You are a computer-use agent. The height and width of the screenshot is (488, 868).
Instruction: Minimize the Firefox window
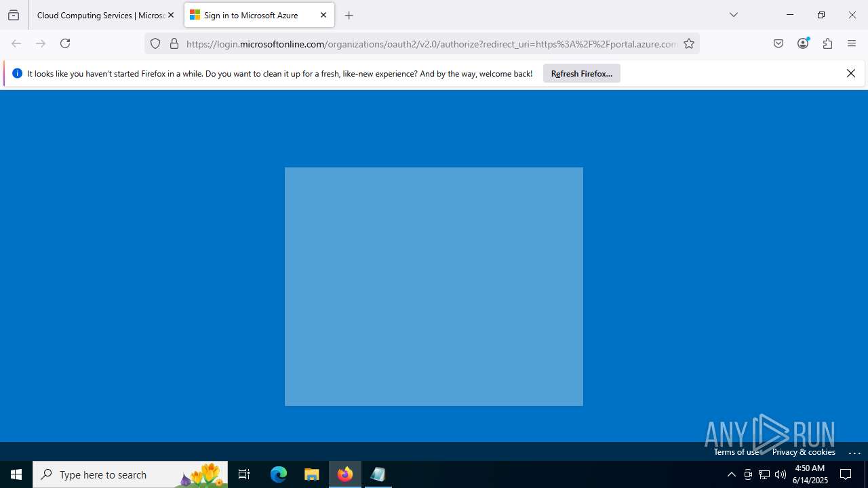coord(790,15)
